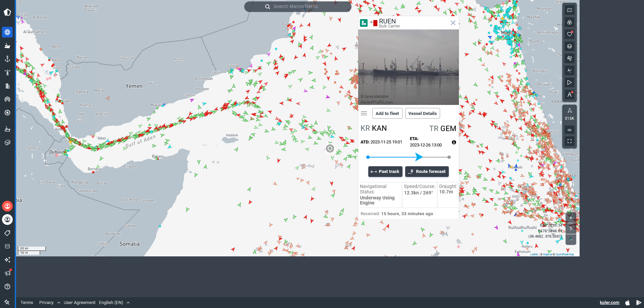
Task: Zoom in the map with plus
Action: [571, 218]
